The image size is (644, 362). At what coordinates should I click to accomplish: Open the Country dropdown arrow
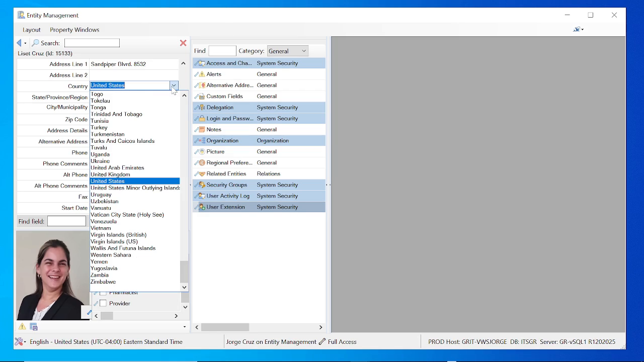(x=174, y=85)
